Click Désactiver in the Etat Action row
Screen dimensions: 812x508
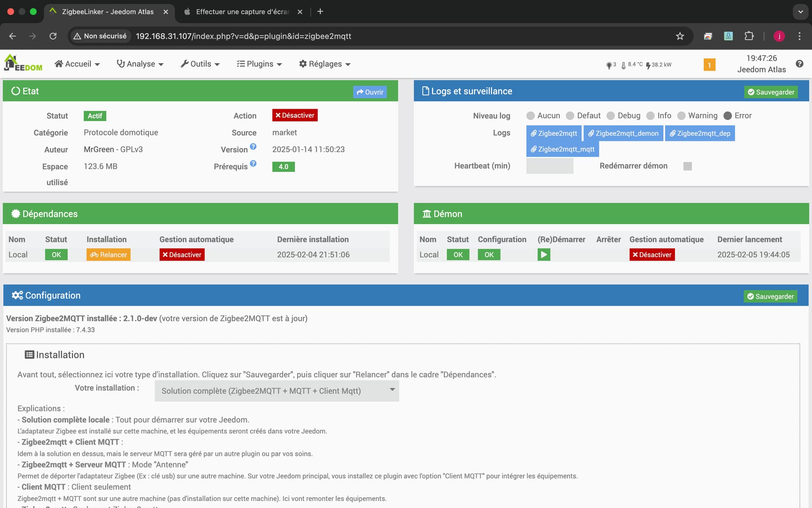[295, 115]
